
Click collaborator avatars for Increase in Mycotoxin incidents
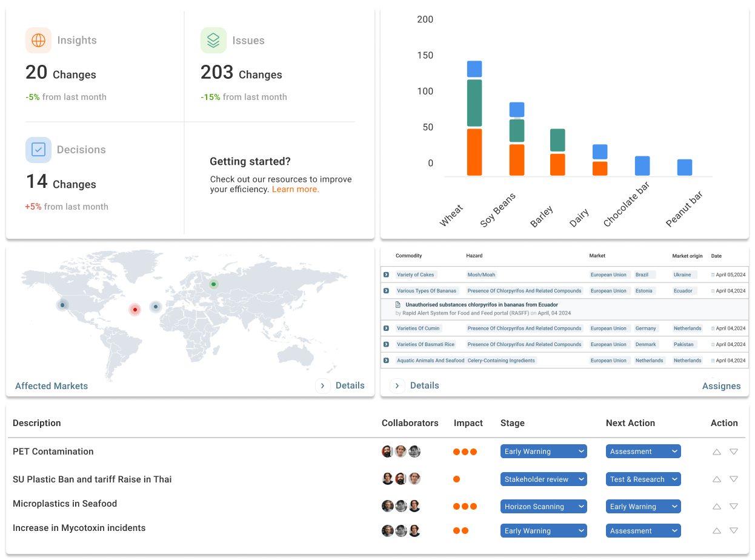pos(401,531)
